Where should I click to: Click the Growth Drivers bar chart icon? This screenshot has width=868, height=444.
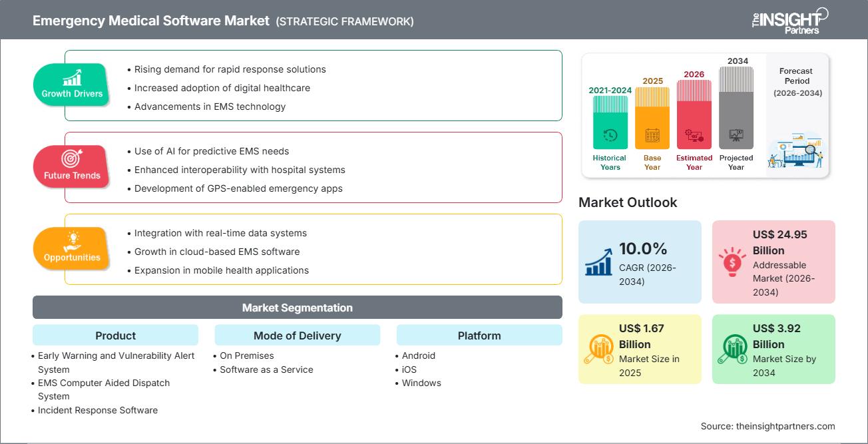click(x=71, y=78)
